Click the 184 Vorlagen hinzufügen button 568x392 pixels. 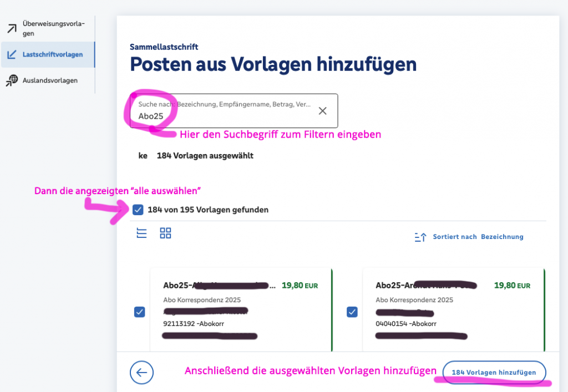pos(494,372)
